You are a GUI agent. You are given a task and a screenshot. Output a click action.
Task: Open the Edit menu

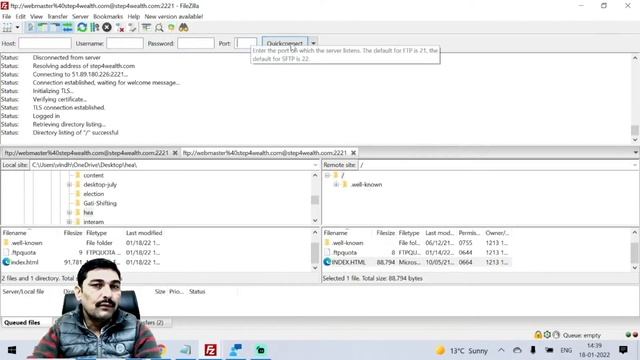pos(20,16)
